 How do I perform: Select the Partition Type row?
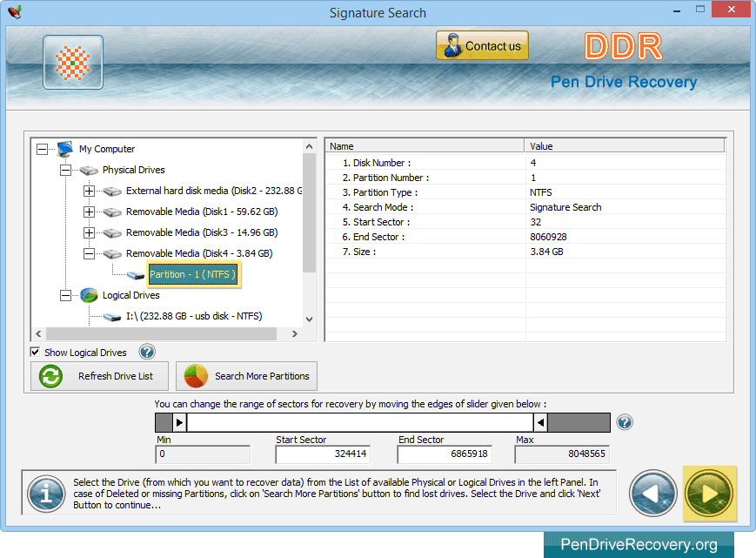pyautogui.click(x=525, y=192)
